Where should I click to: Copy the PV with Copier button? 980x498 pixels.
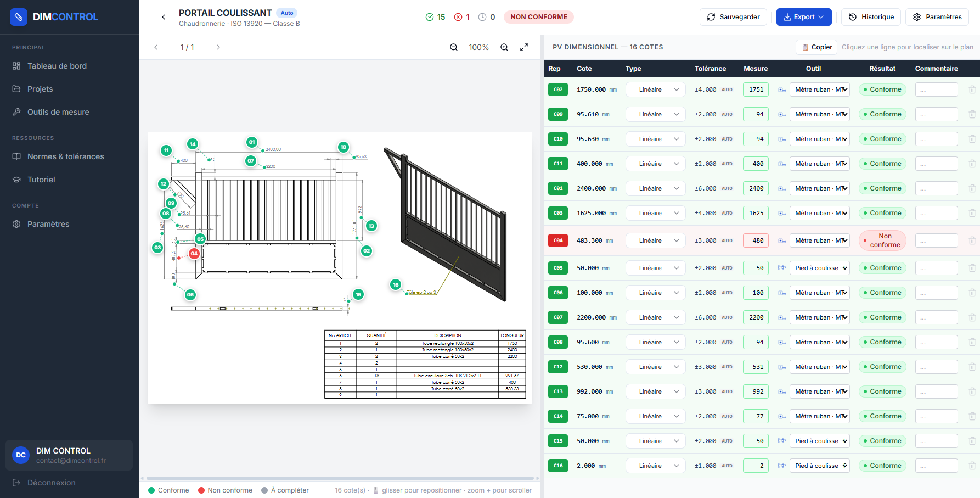816,47
